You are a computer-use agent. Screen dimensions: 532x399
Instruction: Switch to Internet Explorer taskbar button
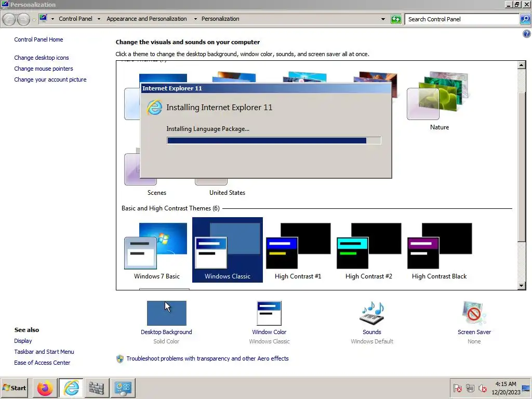(x=71, y=388)
